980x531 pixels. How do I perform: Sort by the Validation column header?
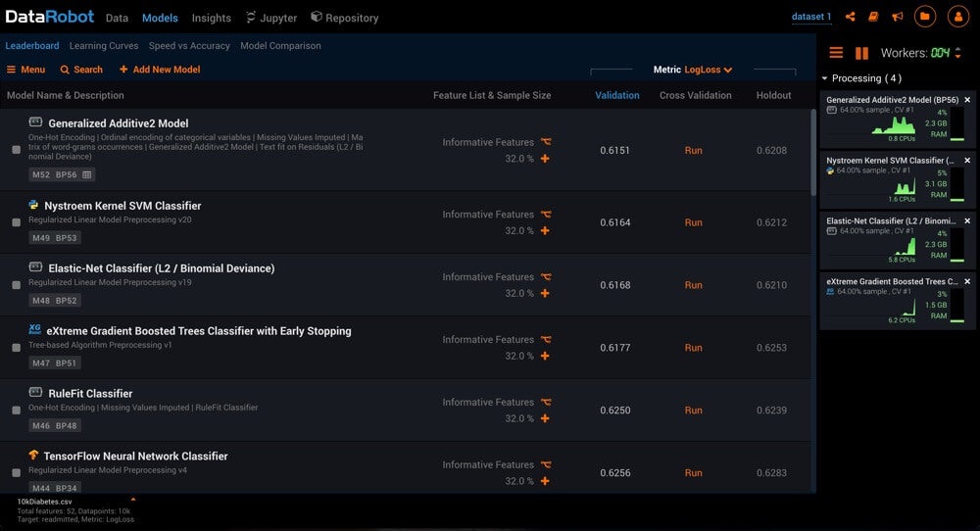click(616, 96)
